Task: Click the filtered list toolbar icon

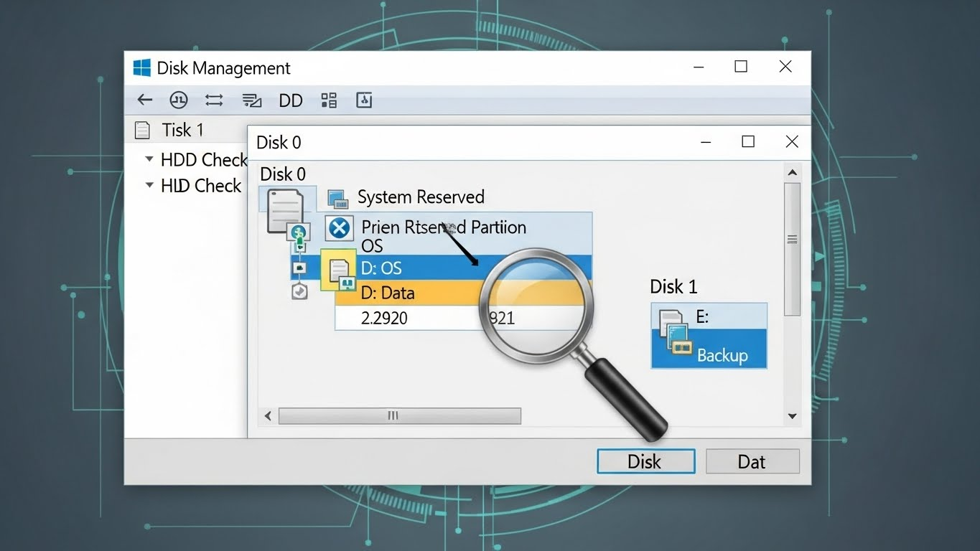Action: (x=251, y=100)
